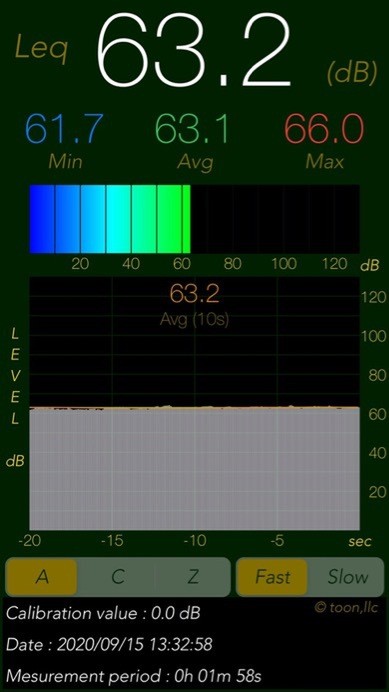Tap the LEVEL dB vertical axis label
This screenshot has height=692, width=389.
(15, 397)
